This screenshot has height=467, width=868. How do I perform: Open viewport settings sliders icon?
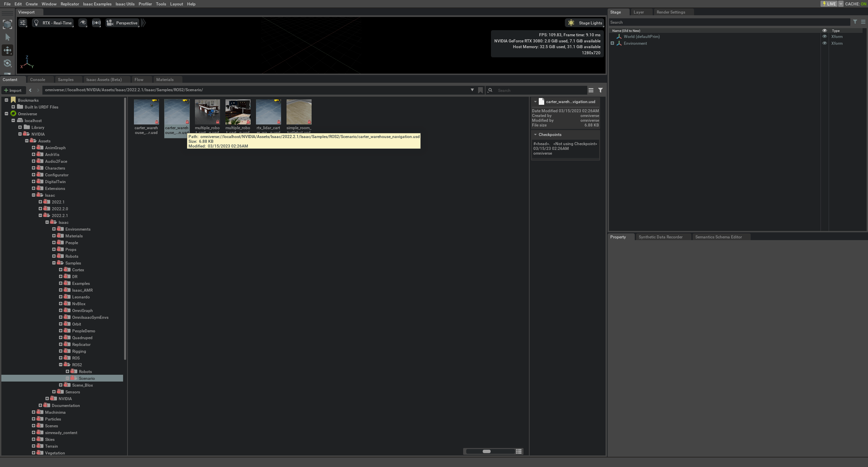[23, 23]
